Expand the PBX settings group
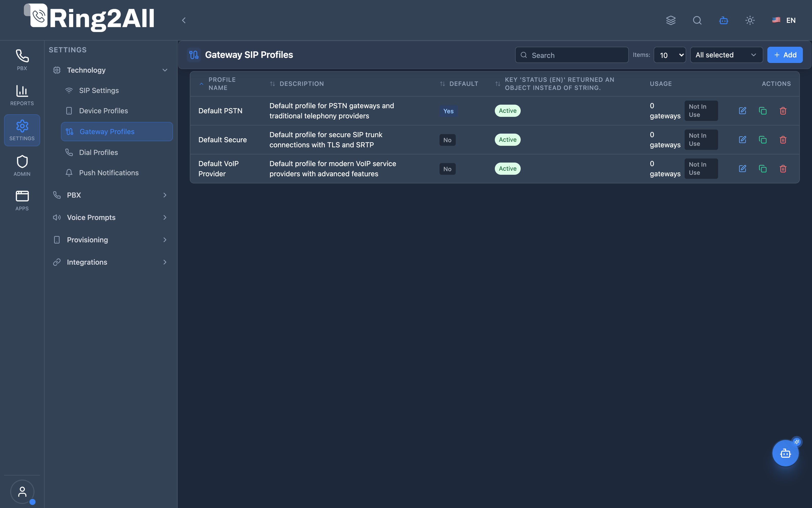 (110, 195)
